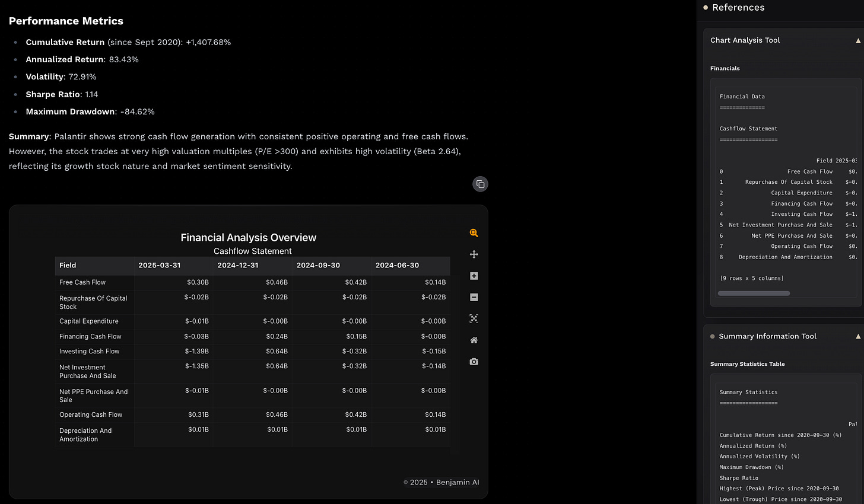Click Annualized Volatility (%) row in references
Viewport: 864px width, 504px height.
760,457
